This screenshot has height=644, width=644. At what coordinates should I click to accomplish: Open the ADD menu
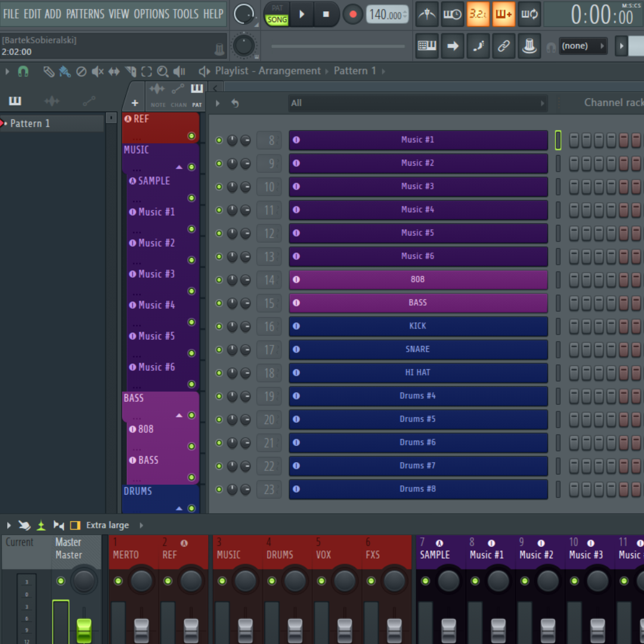[x=53, y=14]
